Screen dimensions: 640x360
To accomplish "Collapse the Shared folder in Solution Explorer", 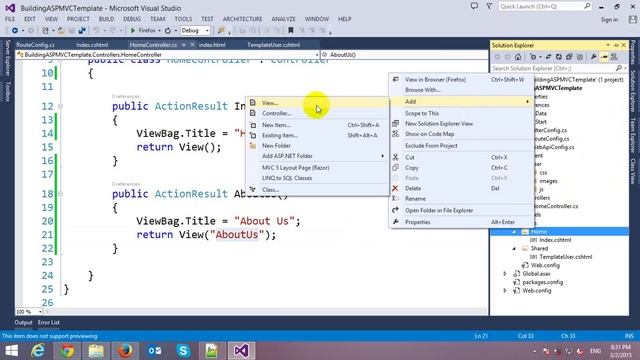I will (x=514, y=249).
